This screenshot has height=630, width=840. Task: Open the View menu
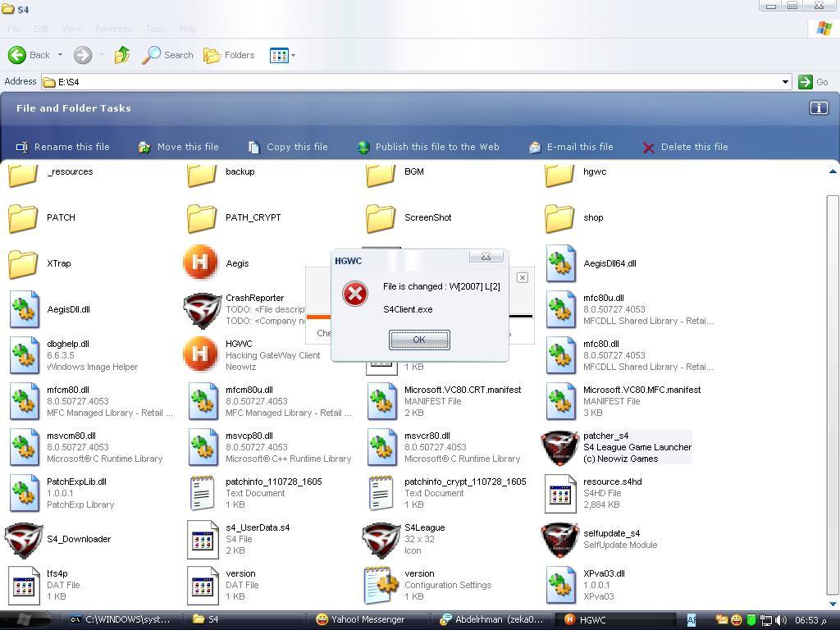tap(71, 29)
